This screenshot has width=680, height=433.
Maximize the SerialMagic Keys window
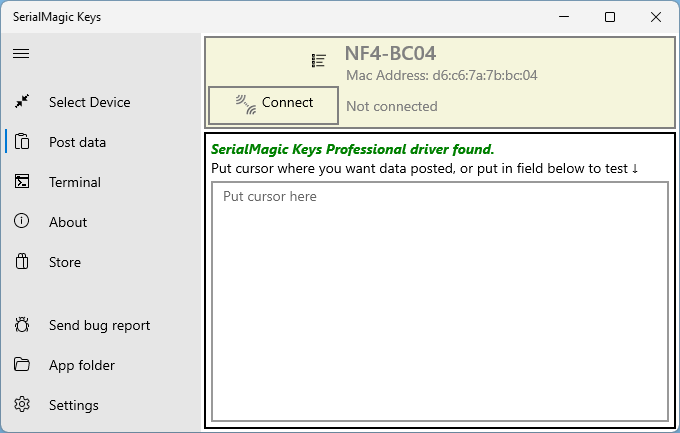point(610,17)
